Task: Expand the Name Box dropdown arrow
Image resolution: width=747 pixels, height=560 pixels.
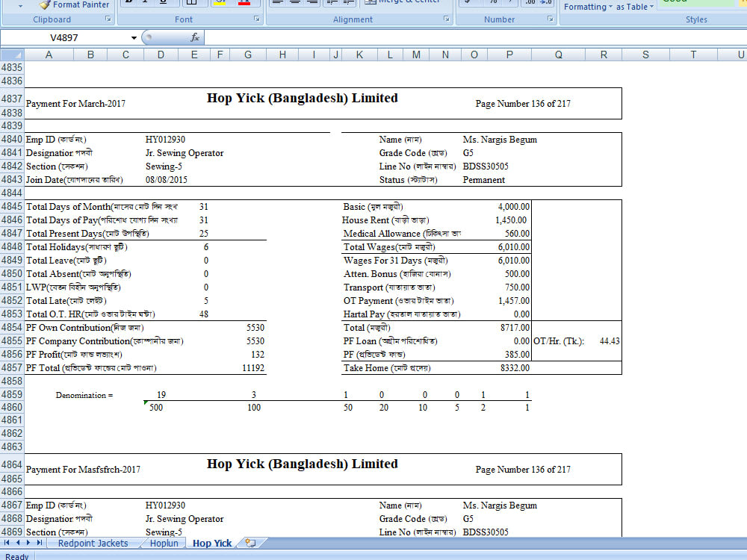Action: 134,37
